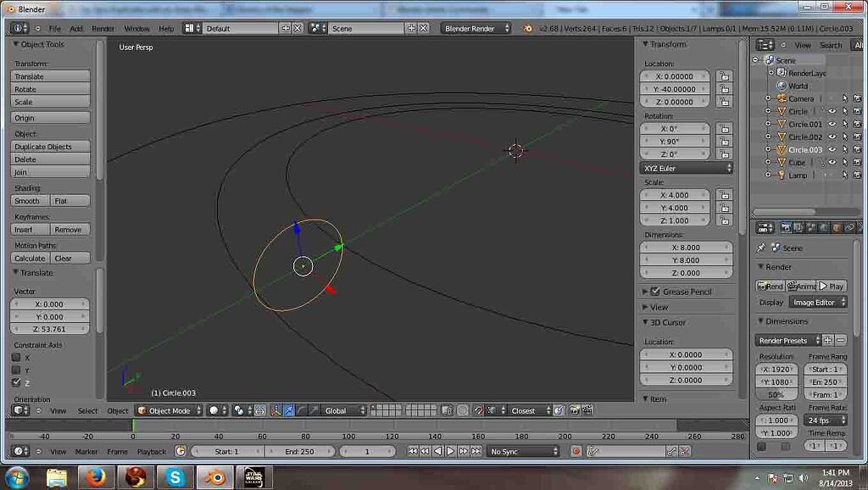Toggle renderability camera for Lamp

858,175
